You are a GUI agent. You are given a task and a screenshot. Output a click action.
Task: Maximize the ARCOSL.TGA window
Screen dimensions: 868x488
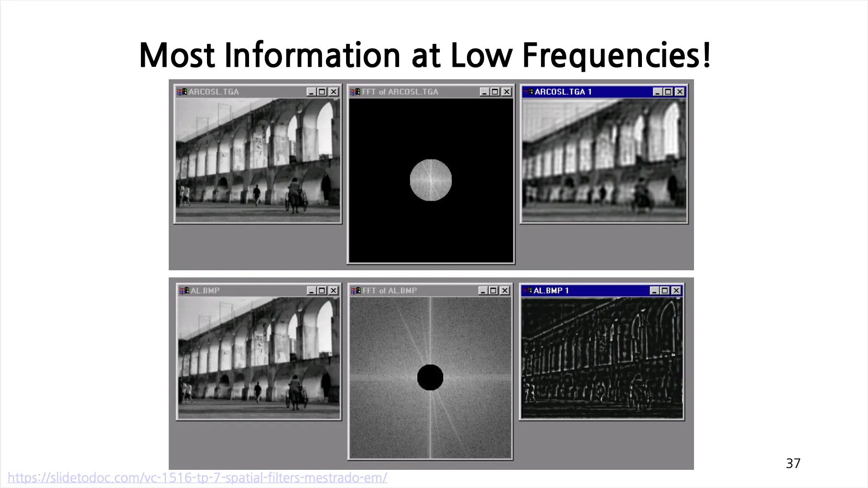pyautogui.click(x=322, y=92)
